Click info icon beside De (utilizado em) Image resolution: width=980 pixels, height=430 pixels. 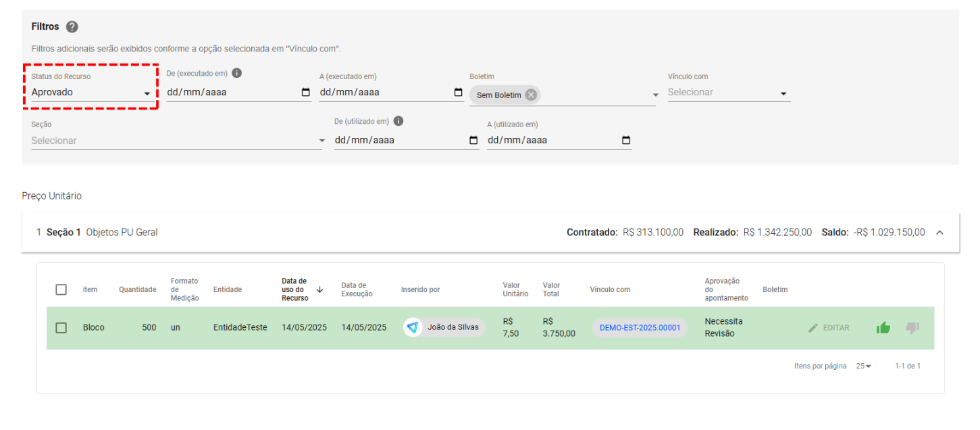pyautogui.click(x=398, y=121)
